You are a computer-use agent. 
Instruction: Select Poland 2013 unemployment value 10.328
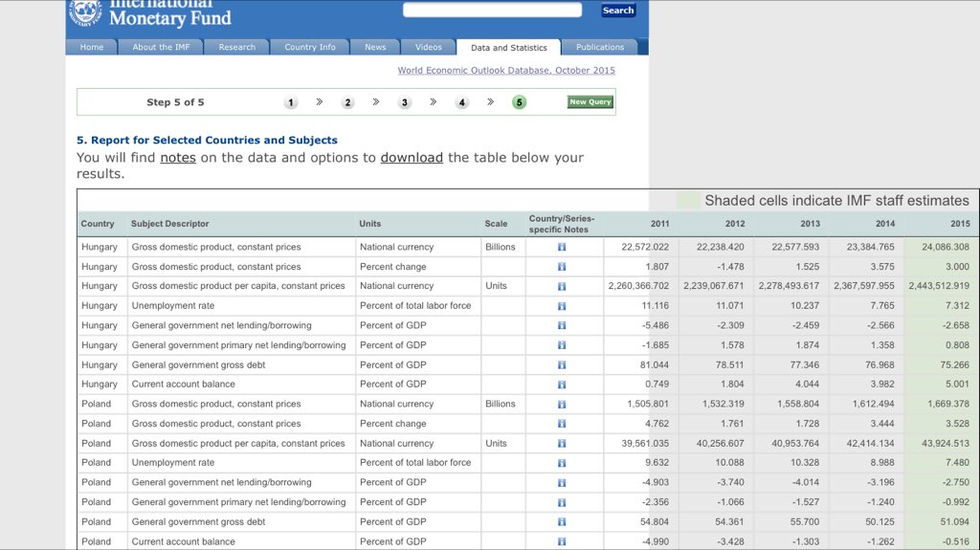(x=805, y=463)
